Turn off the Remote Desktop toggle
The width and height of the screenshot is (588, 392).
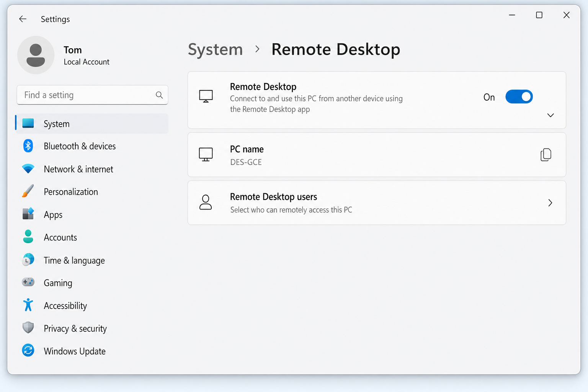[x=519, y=97]
